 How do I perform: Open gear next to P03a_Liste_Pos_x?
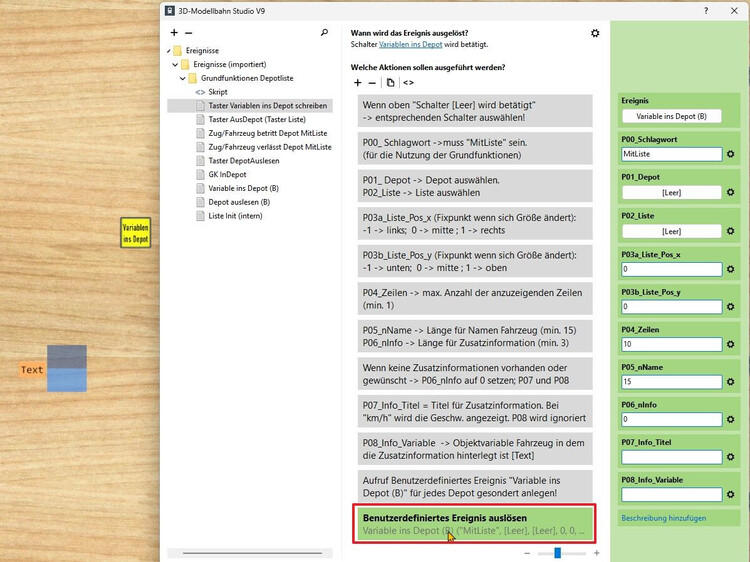pos(730,269)
